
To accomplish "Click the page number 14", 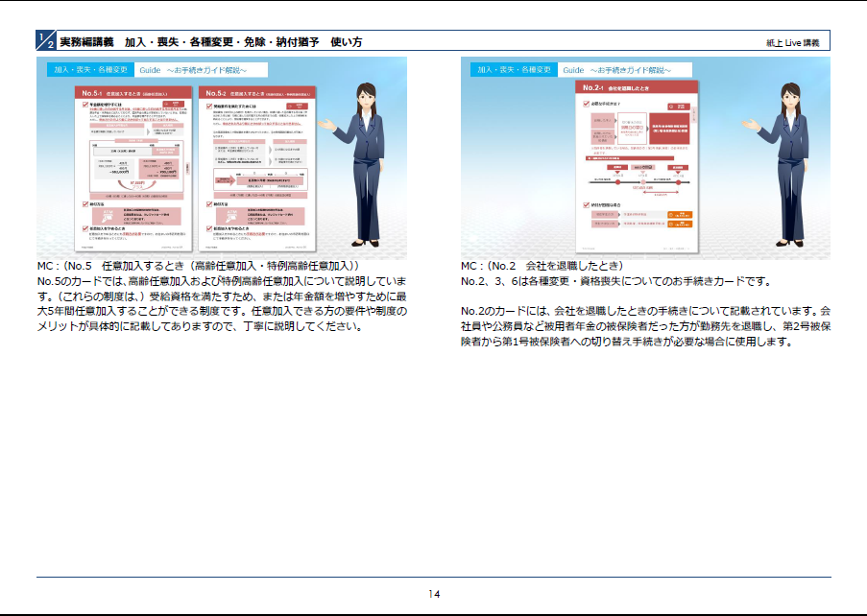I will pos(434,594).
